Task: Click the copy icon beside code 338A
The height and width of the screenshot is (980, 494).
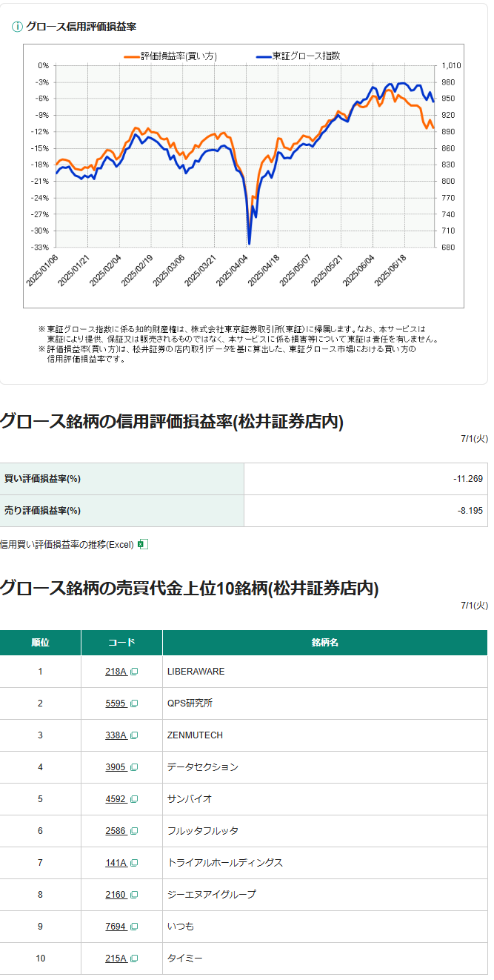Action: pyautogui.click(x=134, y=735)
